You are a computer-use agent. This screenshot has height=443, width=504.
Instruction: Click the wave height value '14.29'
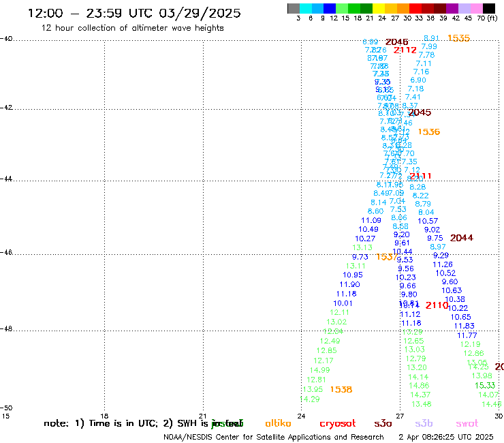[310, 399]
